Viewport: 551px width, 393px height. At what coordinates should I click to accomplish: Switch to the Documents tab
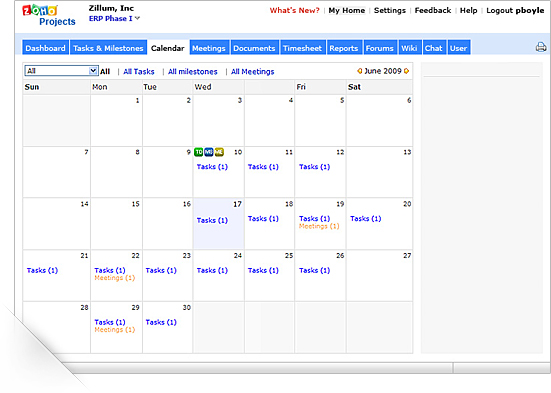point(254,48)
